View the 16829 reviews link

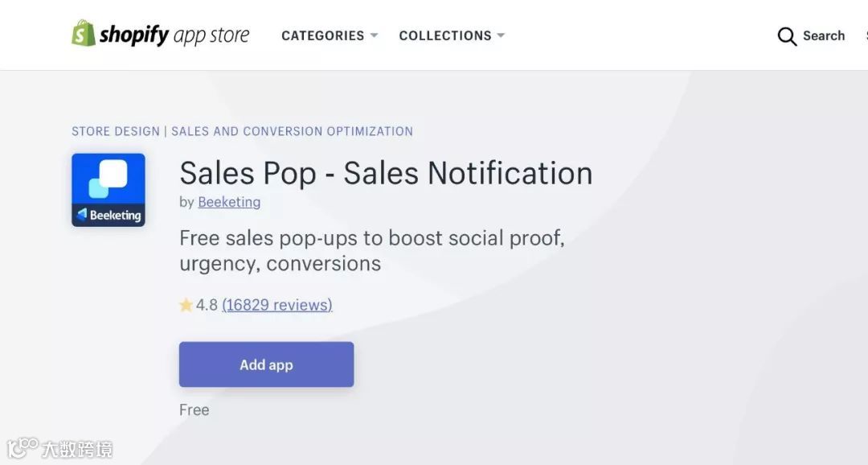point(276,305)
